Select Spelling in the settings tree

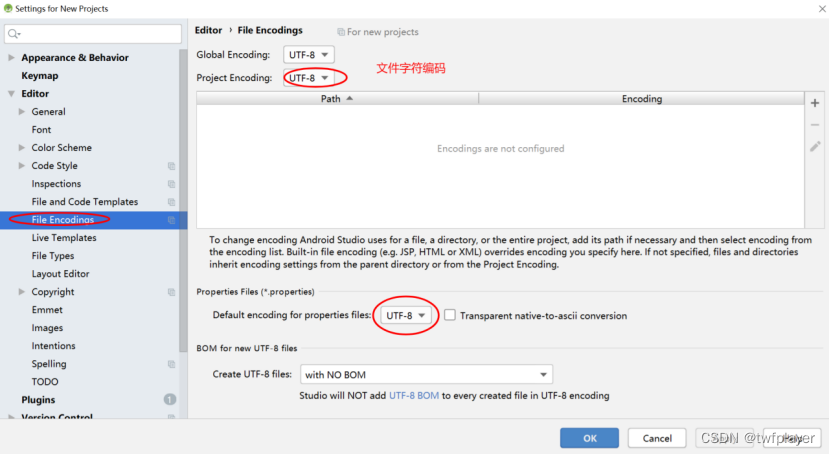pos(49,364)
